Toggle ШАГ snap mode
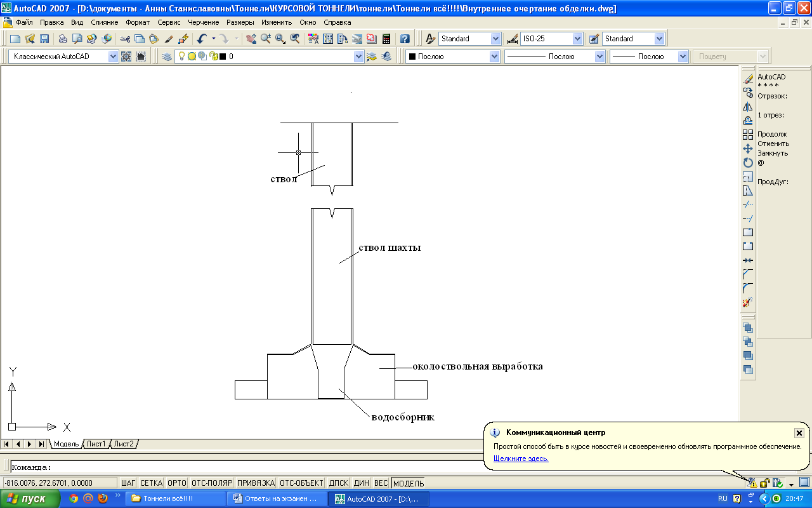The width and height of the screenshot is (812, 508). [x=128, y=483]
